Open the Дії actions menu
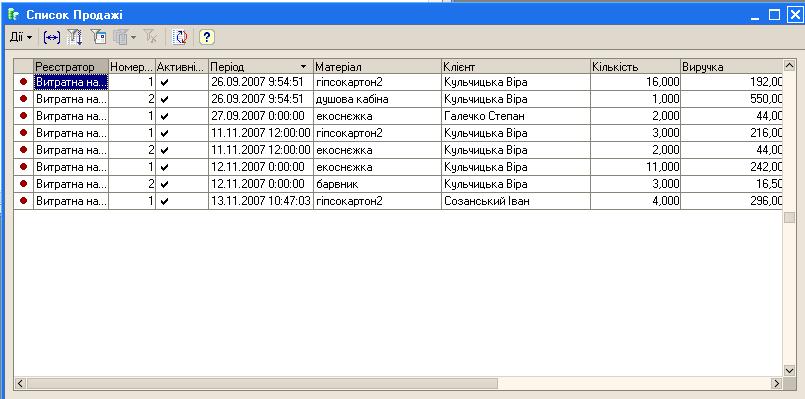This screenshot has width=805, height=399. pyautogui.click(x=21, y=37)
